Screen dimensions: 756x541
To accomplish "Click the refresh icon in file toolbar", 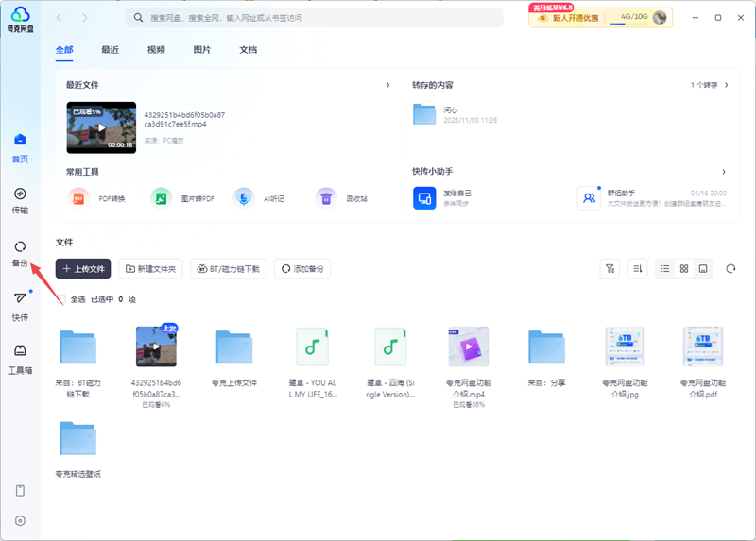I will 730,269.
